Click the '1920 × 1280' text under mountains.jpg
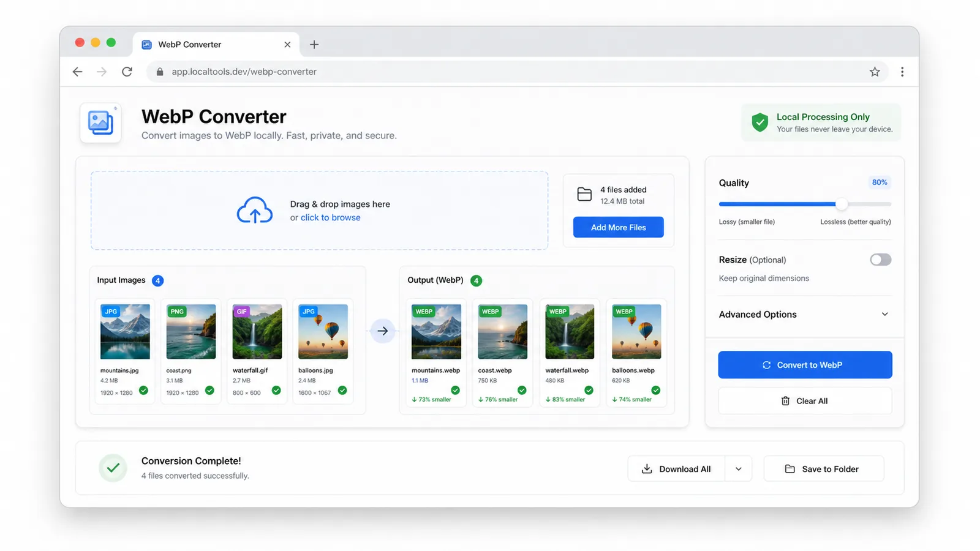This screenshot has width=980, height=551. (116, 392)
